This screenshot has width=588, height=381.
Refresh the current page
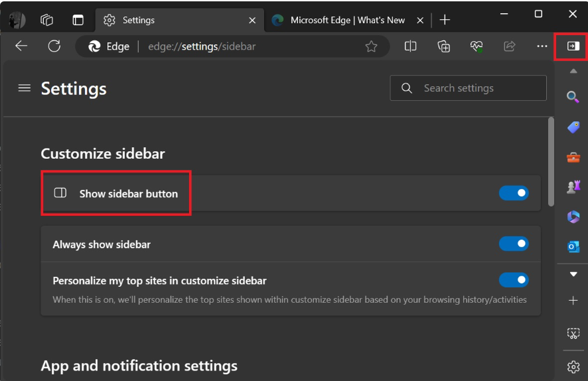[x=54, y=46]
